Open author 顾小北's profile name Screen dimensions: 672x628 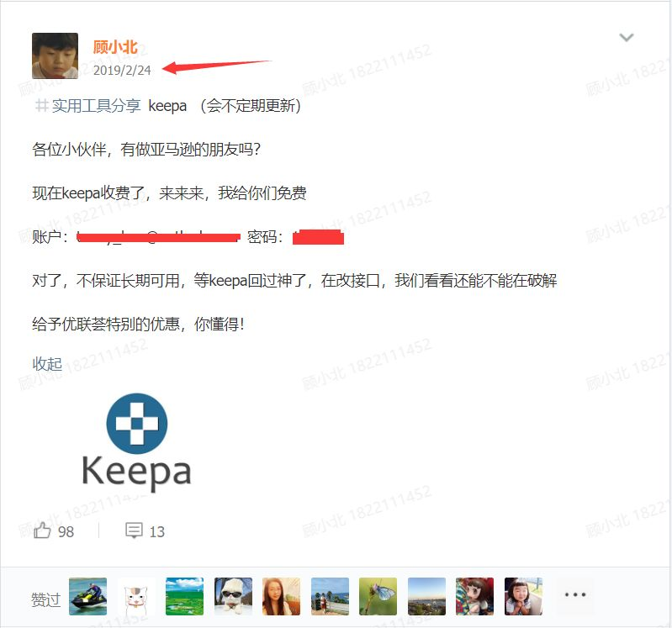pyautogui.click(x=115, y=47)
